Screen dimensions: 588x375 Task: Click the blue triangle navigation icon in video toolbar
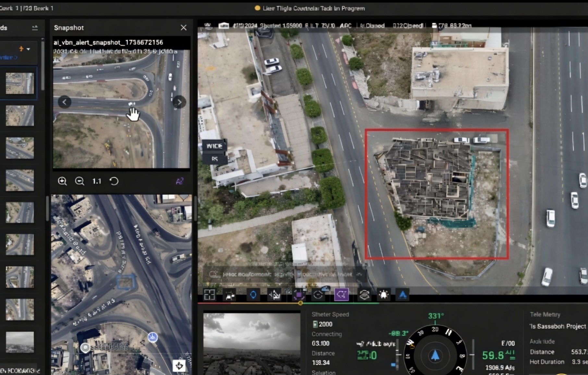(403, 295)
